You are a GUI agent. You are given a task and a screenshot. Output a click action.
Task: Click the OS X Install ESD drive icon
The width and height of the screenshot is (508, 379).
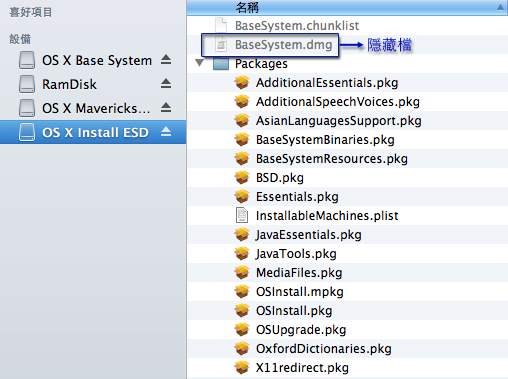[27, 132]
